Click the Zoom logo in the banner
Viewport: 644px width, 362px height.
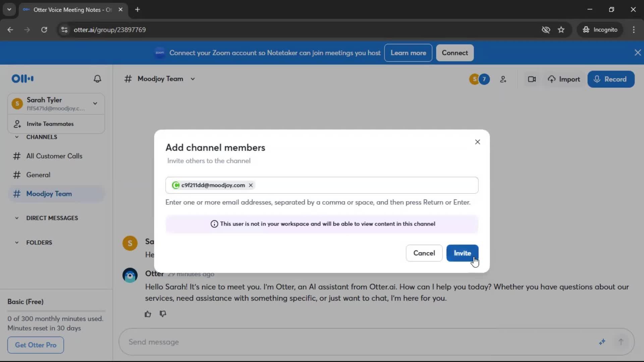pos(160,53)
